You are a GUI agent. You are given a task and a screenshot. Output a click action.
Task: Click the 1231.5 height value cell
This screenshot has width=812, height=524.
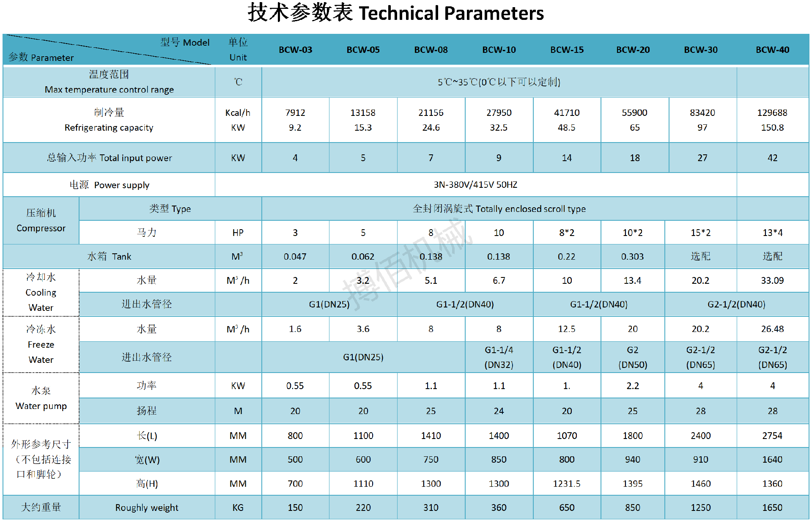pos(567,483)
